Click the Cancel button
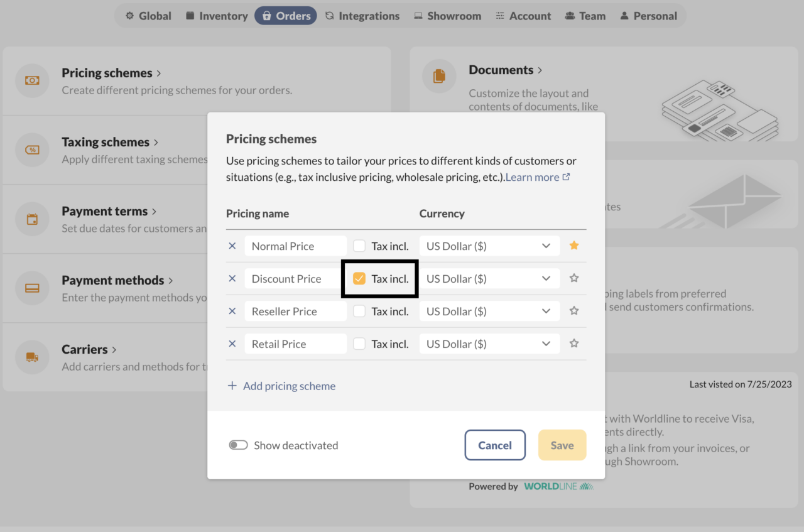Viewport: 804px width, 532px height. (495, 445)
